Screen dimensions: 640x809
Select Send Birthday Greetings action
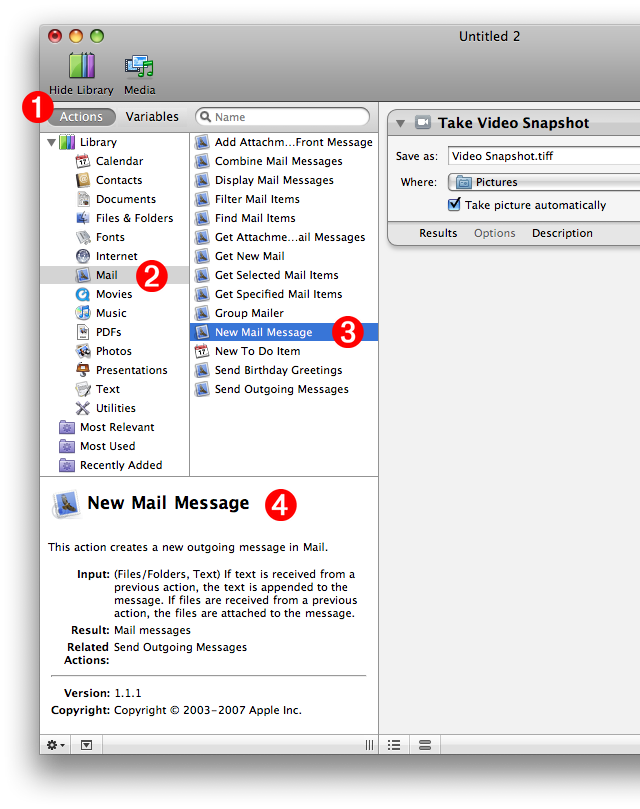tap(284, 370)
